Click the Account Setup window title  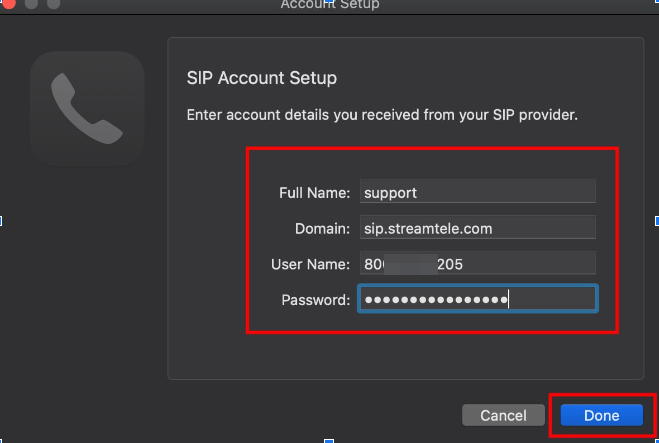tap(329, 5)
